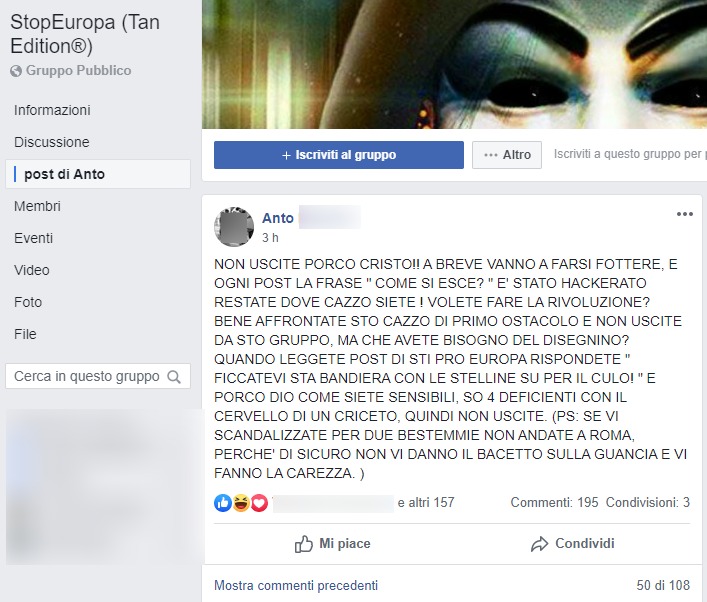Click the heart love reaction icon
This screenshot has height=602, width=707.
(x=259, y=502)
